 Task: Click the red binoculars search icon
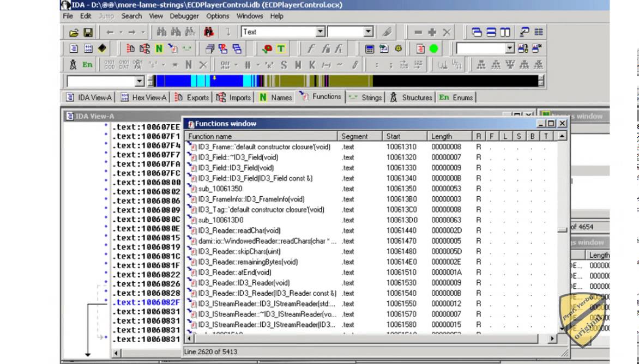point(209,32)
